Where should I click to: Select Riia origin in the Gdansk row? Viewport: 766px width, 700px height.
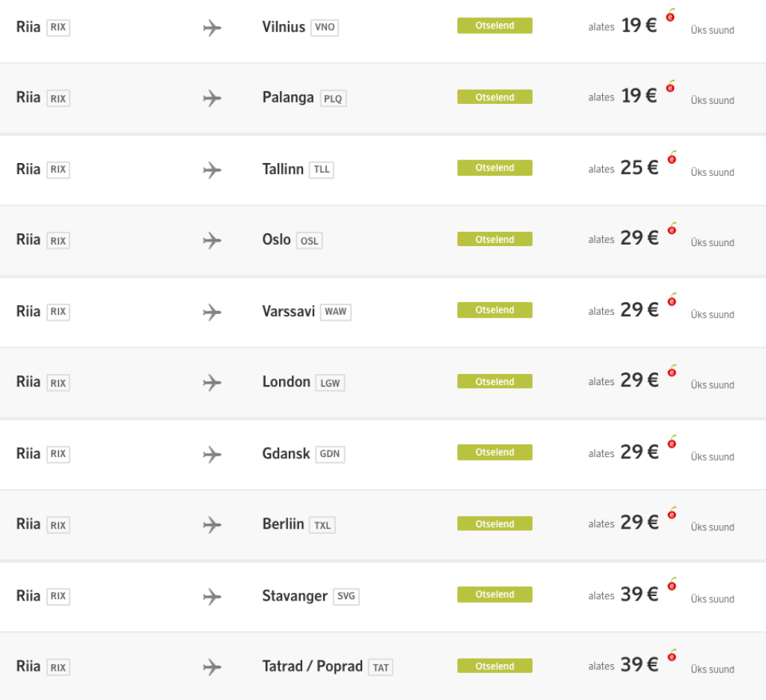click(28, 453)
